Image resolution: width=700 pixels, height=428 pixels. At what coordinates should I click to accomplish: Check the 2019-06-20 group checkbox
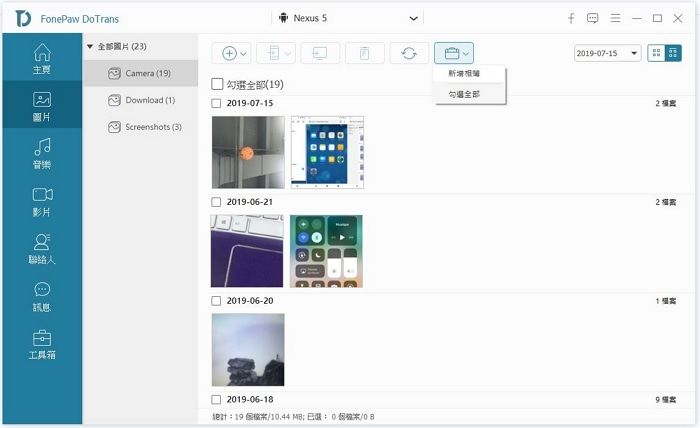pyautogui.click(x=216, y=301)
